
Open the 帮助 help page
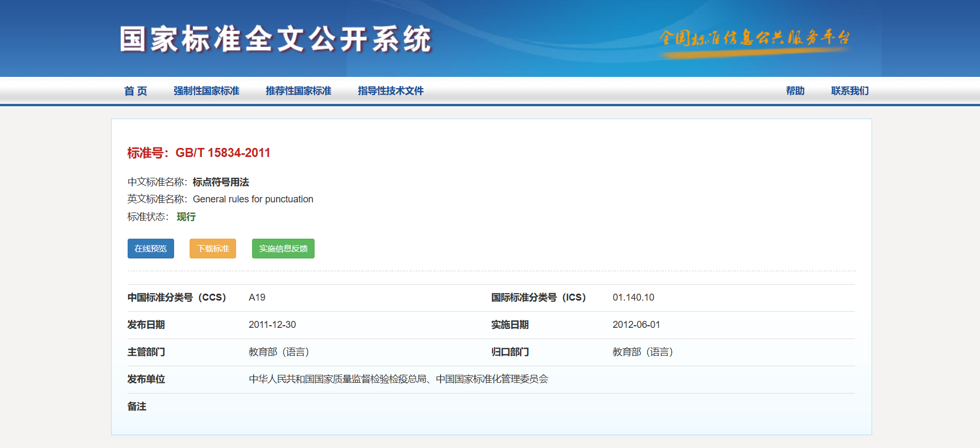pyautogui.click(x=795, y=91)
